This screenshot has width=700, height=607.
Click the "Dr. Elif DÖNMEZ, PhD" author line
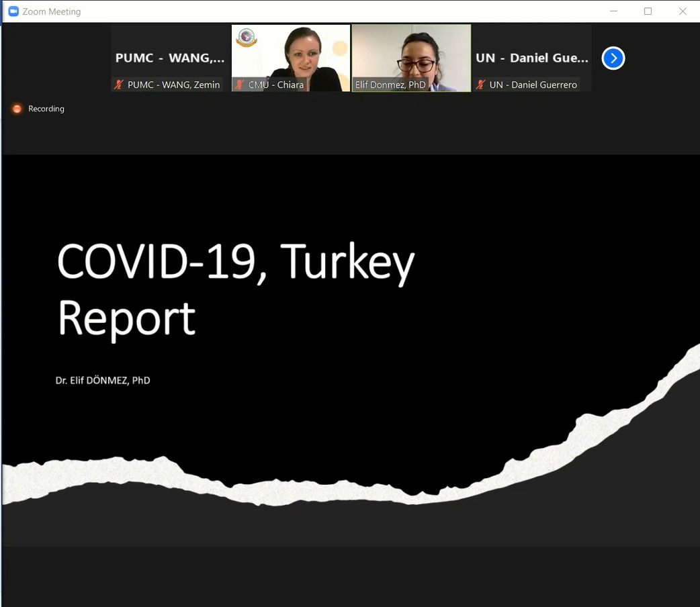(x=103, y=380)
